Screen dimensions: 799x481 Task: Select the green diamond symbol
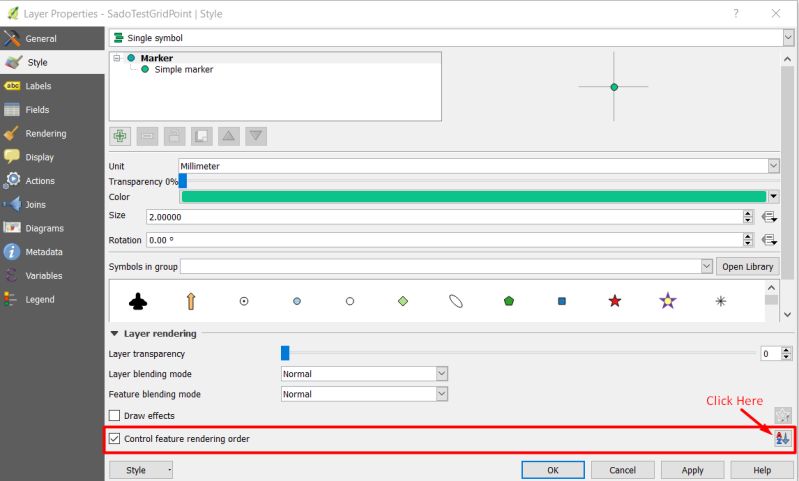(403, 301)
